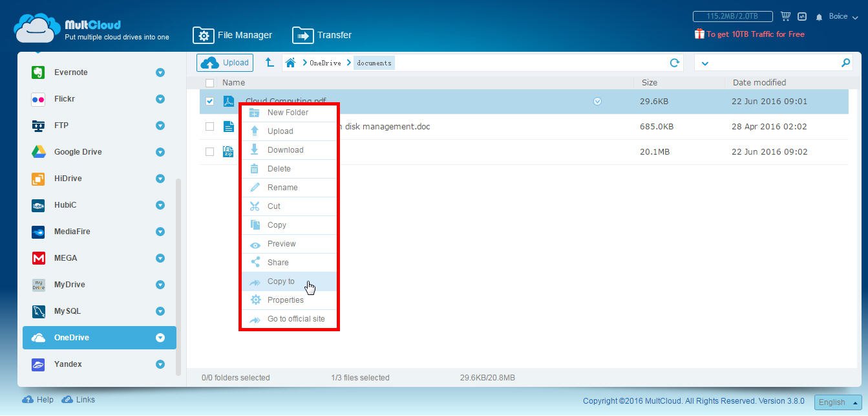Click the Yandex disk icon
The width and height of the screenshot is (868, 416).
tap(38, 364)
